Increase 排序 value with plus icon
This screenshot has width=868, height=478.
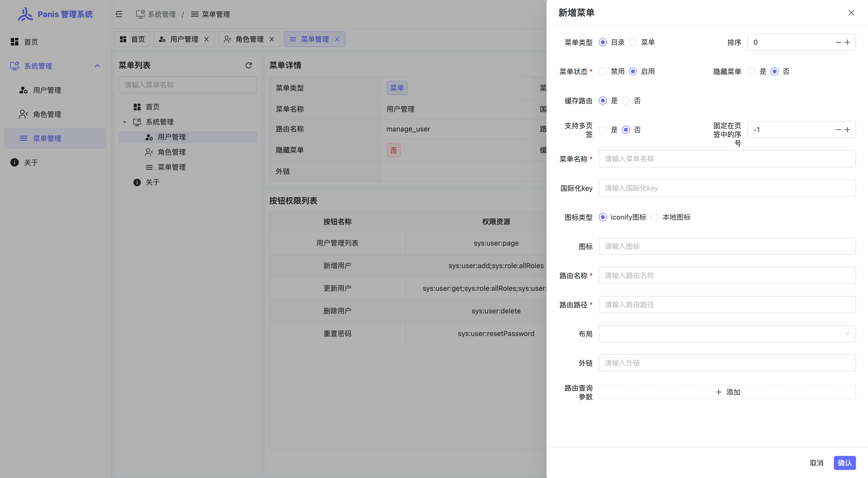(x=847, y=42)
